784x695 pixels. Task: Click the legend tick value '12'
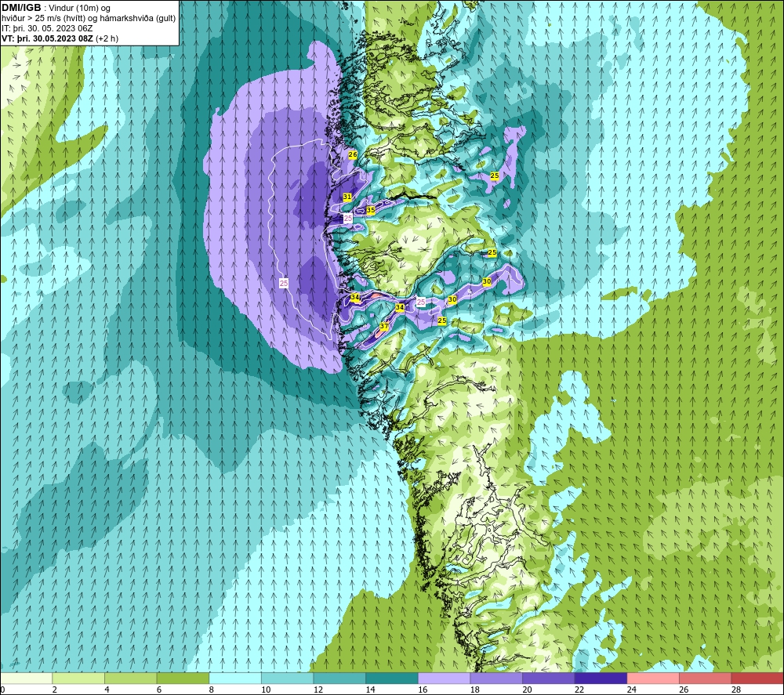tap(318, 690)
